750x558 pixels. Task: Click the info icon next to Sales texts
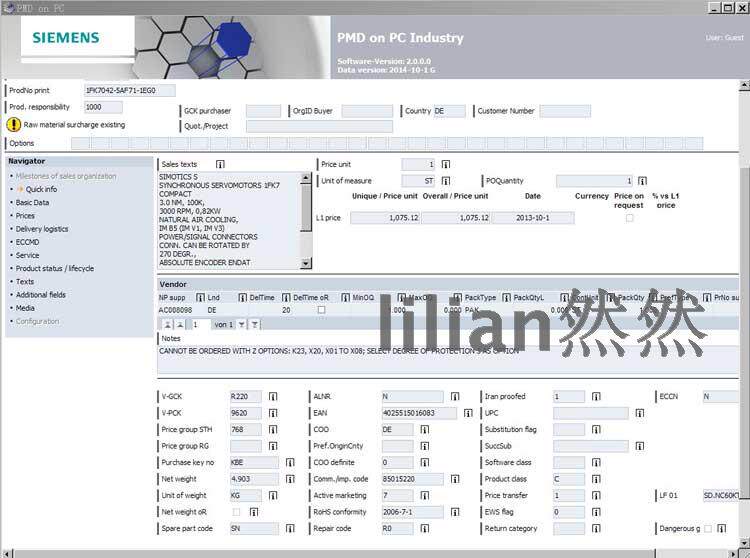[220, 164]
